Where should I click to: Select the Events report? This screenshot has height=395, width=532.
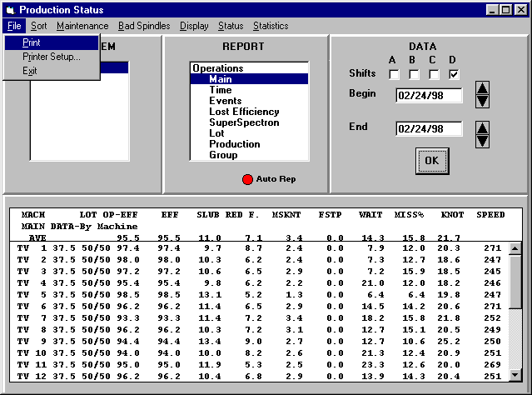pyautogui.click(x=250, y=101)
